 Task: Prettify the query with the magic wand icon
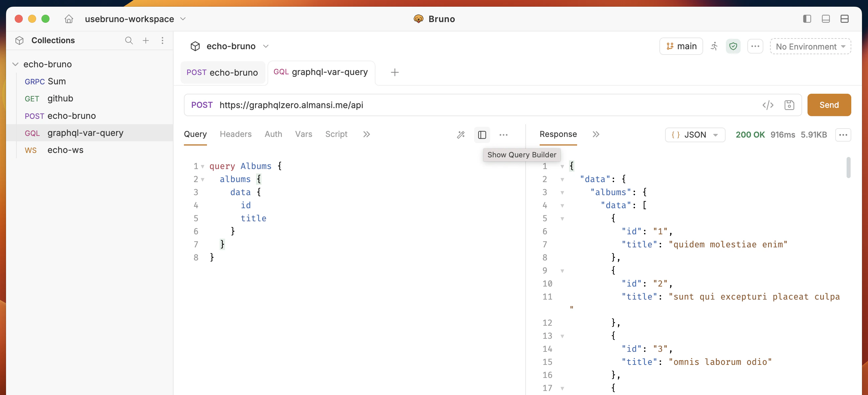461,134
